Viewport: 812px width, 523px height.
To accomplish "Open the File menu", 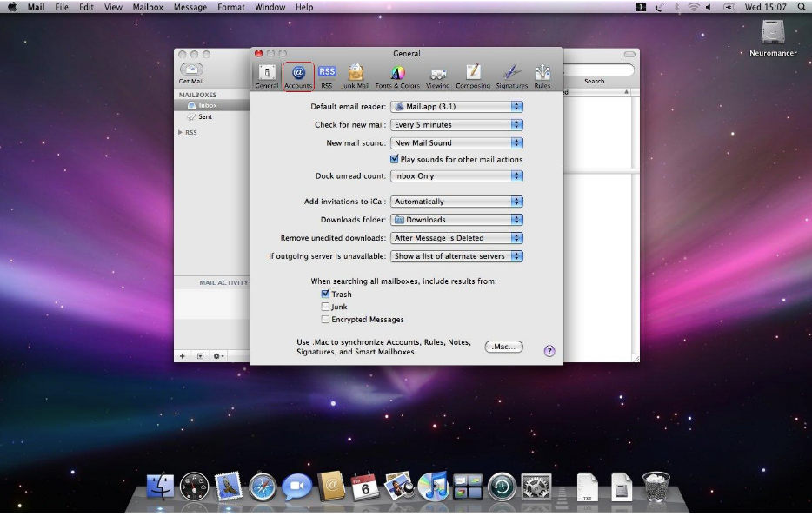I will pyautogui.click(x=62, y=7).
